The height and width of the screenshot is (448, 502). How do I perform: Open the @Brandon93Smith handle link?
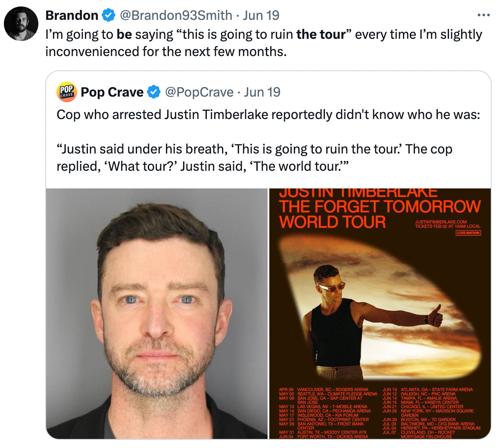(176, 16)
